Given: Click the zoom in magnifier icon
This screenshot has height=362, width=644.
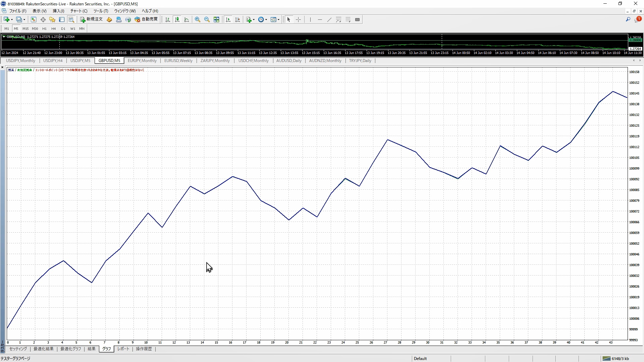Looking at the screenshot, I should (198, 19).
